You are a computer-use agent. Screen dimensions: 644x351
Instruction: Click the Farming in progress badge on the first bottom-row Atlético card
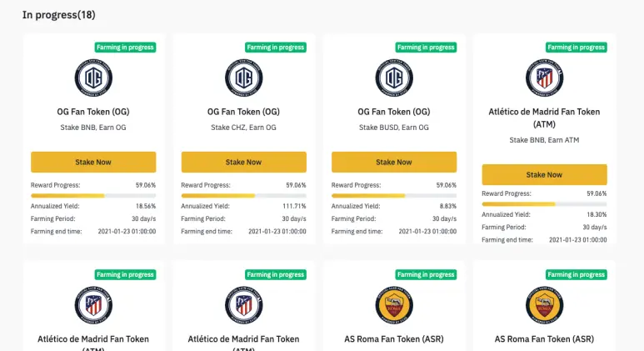(x=125, y=274)
